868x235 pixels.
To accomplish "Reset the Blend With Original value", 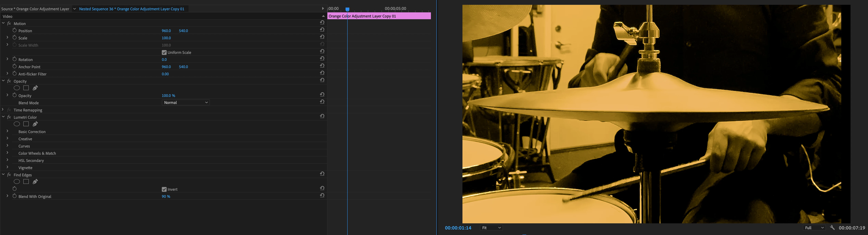I will point(322,196).
